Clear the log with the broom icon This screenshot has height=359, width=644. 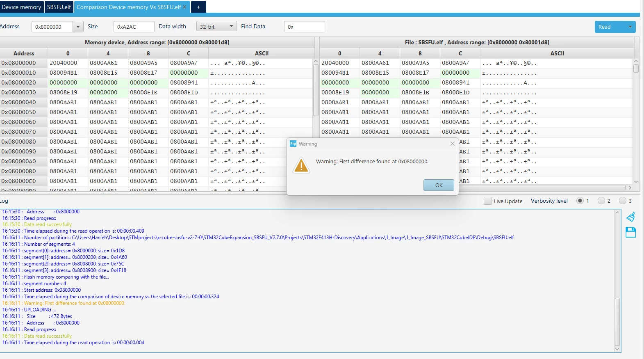pyautogui.click(x=631, y=217)
